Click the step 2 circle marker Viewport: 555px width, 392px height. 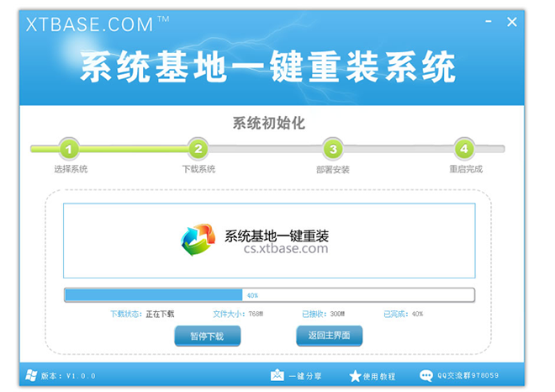click(x=197, y=150)
